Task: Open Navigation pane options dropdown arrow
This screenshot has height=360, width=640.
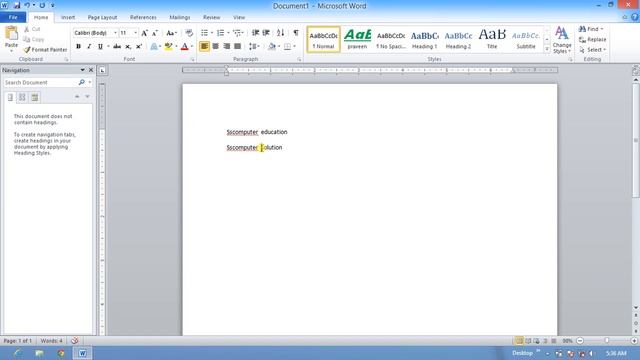Action: tap(82, 70)
